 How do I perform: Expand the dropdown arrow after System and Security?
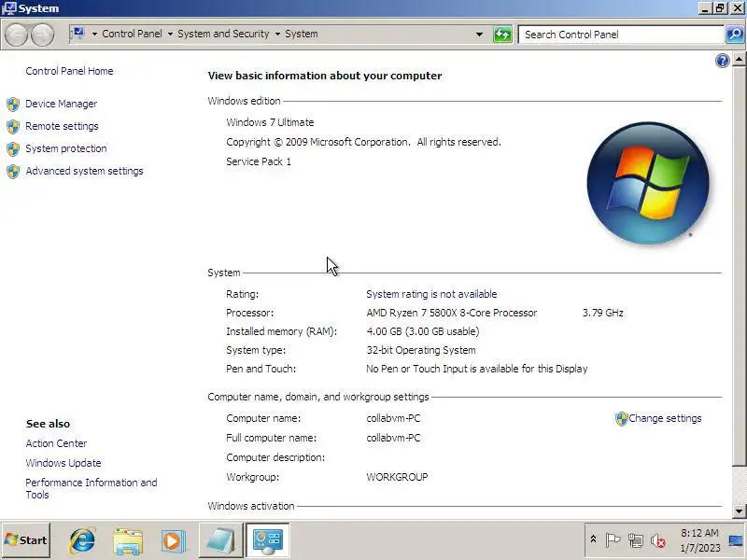coord(277,35)
